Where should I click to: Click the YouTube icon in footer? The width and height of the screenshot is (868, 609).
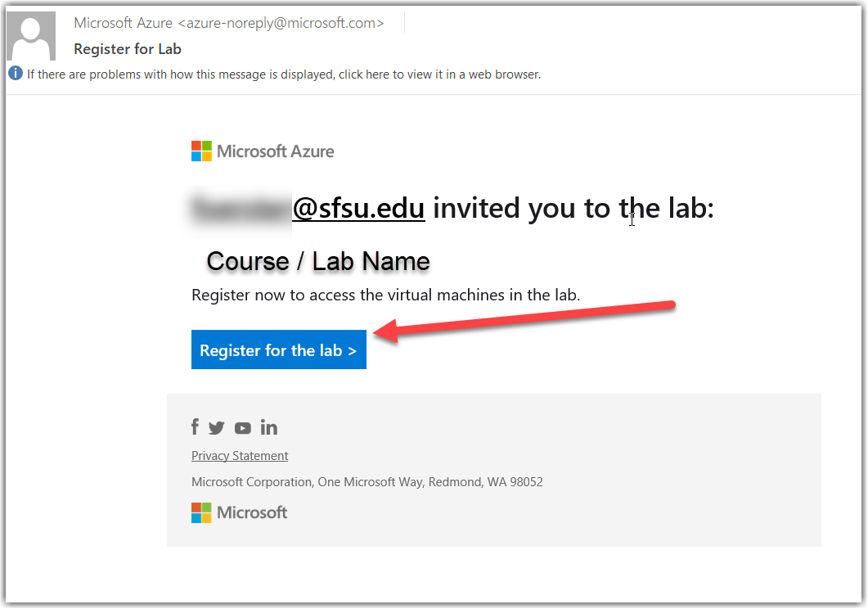point(243,427)
